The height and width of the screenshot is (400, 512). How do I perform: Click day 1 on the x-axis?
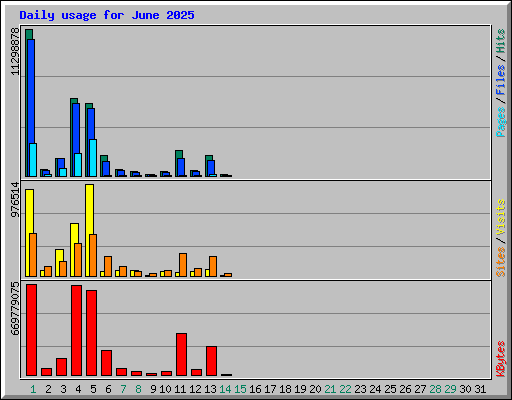[33, 389]
